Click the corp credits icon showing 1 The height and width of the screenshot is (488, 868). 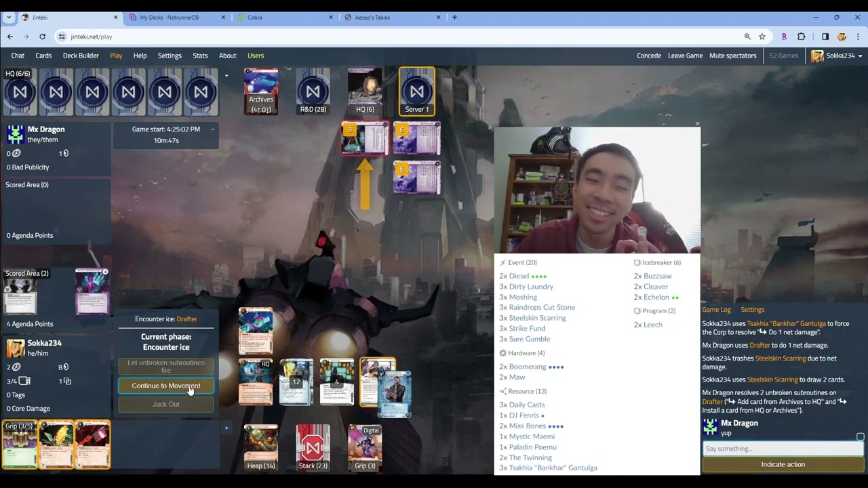(x=66, y=154)
